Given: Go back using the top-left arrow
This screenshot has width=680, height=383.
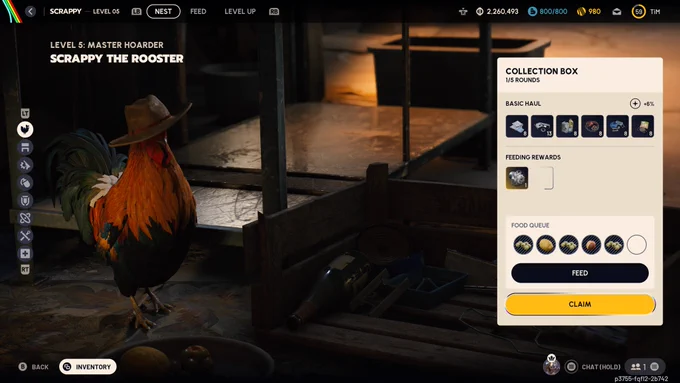Looking at the screenshot, I should tap(30, 11).
